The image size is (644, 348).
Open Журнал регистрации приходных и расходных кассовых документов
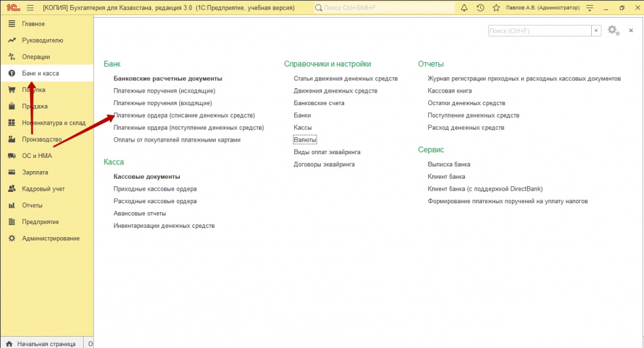[x=524, y=79]
